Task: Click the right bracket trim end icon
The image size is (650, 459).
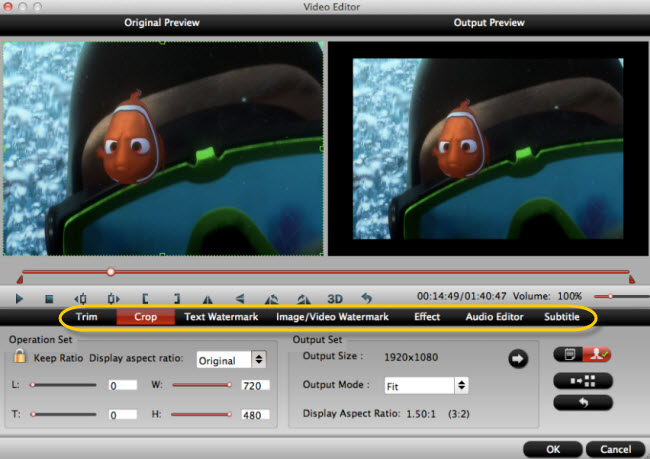Action: pyautogui.click(x=177, y=299)
